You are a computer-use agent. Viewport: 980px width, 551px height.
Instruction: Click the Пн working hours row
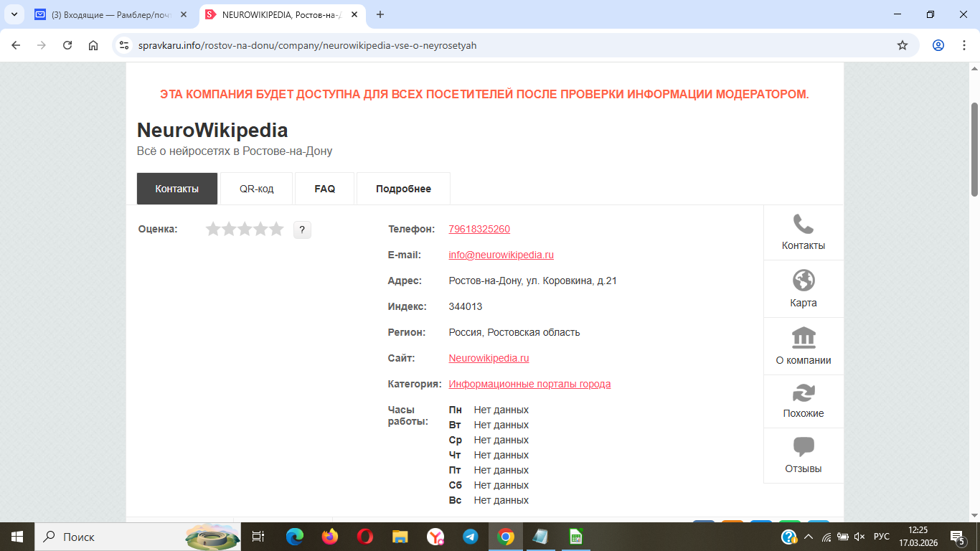(x=489, y=410)
